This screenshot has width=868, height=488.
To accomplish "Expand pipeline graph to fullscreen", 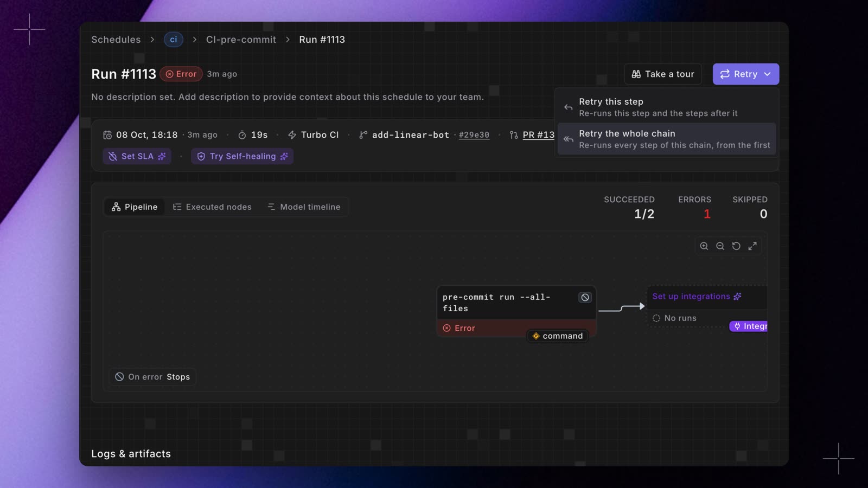I will point(752,246).
